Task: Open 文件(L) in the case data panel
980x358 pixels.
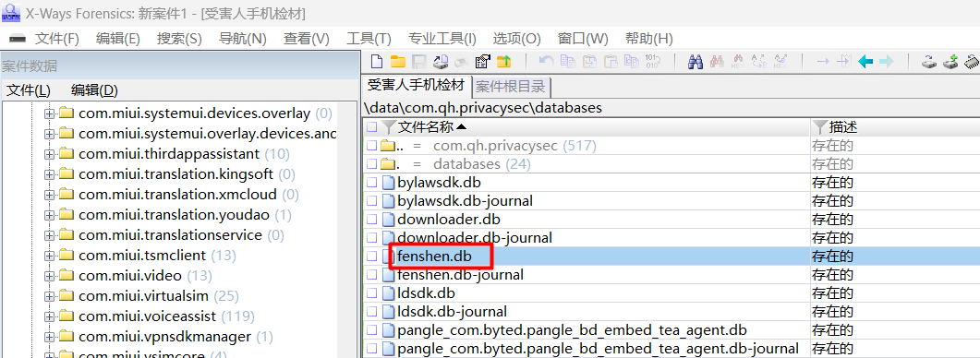Action: tap(28, 90)
